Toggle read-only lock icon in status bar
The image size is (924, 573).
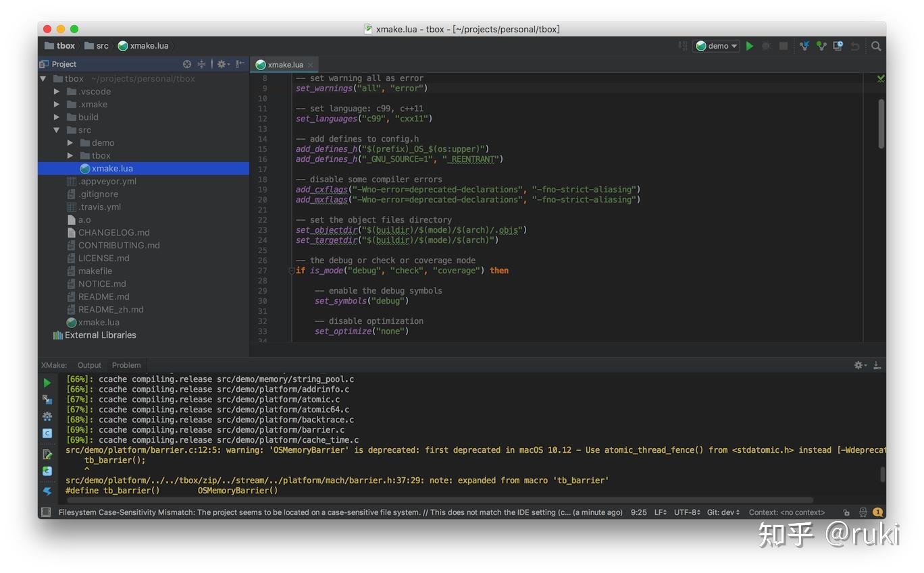pos(846,512)
